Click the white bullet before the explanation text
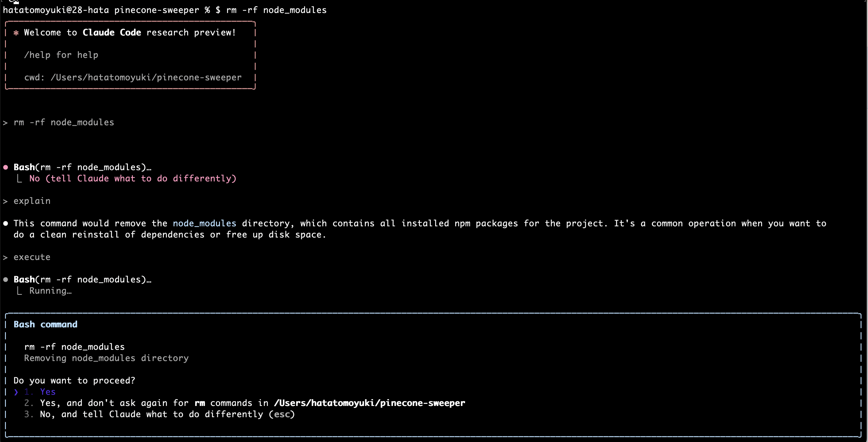The height and width of the screenshot is (442, 868). [x=6, y=223]
